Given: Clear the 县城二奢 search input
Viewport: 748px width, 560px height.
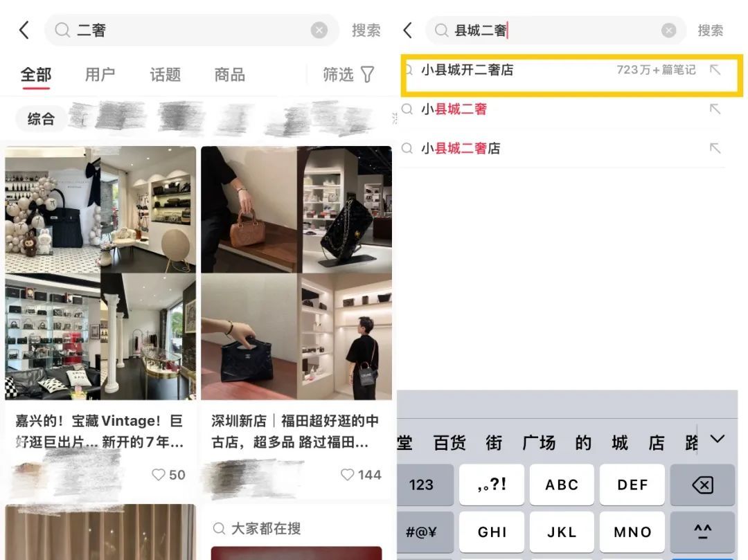Looking at the screenshot, I should (668, 30).
